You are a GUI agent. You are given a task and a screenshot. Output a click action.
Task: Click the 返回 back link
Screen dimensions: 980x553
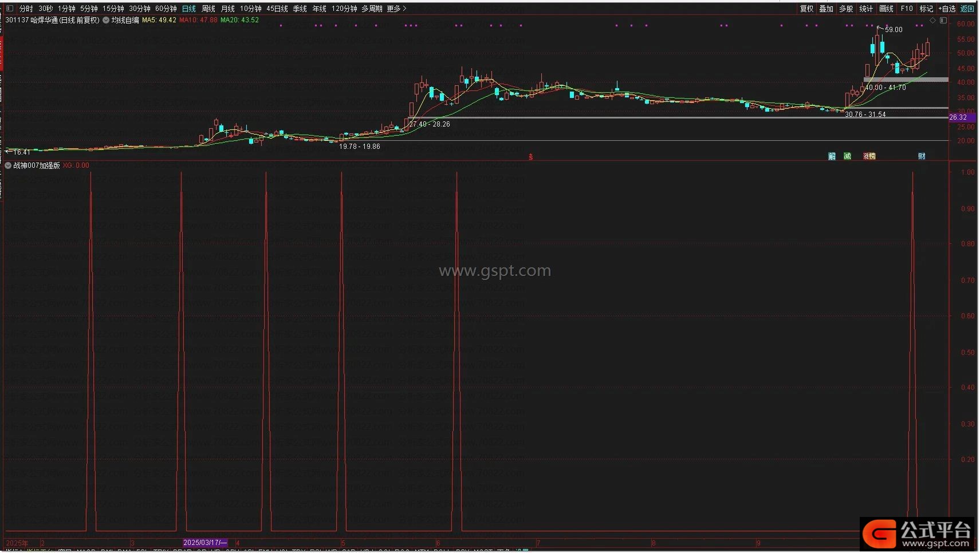click(x=967, y=9)
